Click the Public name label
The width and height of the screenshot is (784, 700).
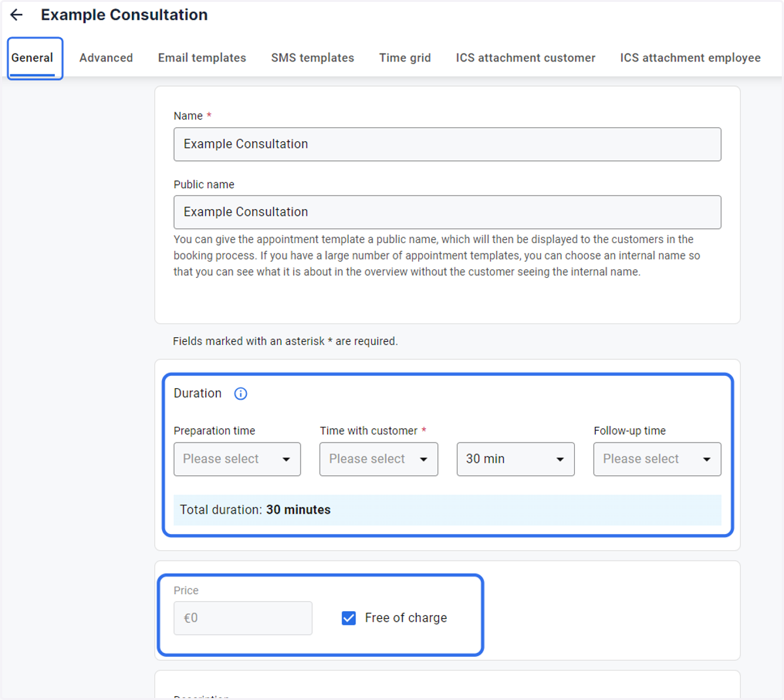[204, 184]
